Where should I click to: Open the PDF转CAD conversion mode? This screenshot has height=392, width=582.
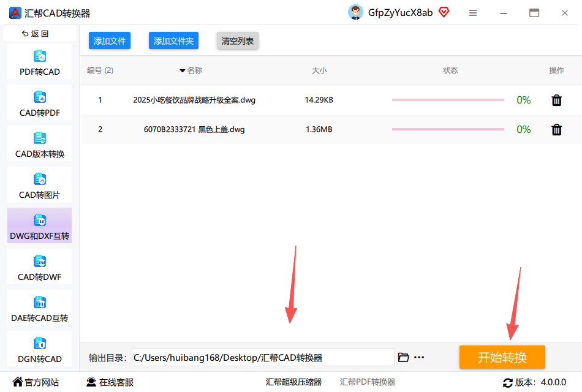(39, 61)
